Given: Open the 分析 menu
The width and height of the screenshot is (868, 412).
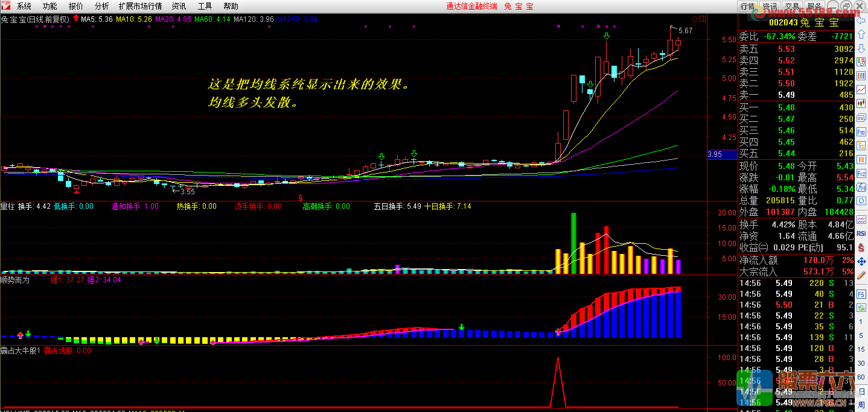Looking at the screenshot, I should pyautogui.click(x=102, y=6).
